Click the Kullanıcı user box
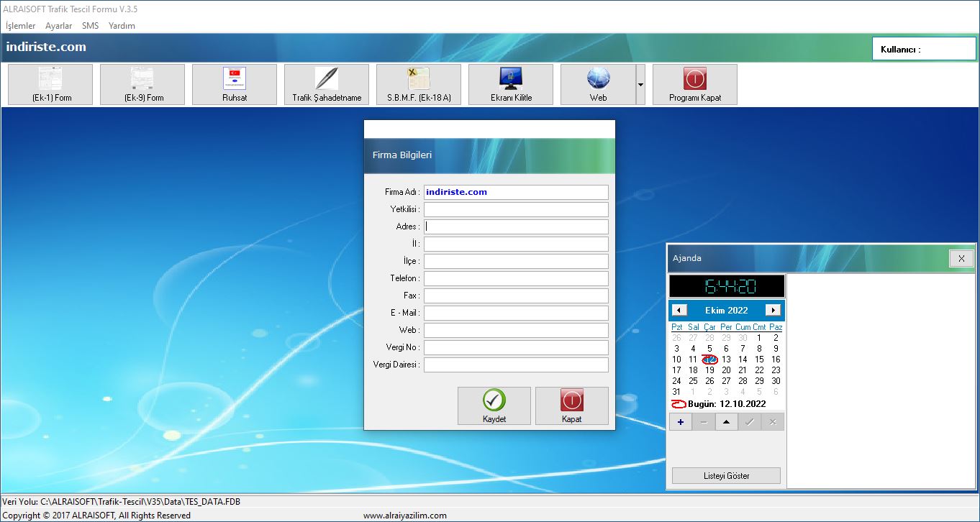Image resolution: width=980 pixels, height=522 pixels. tap(924, 49)
